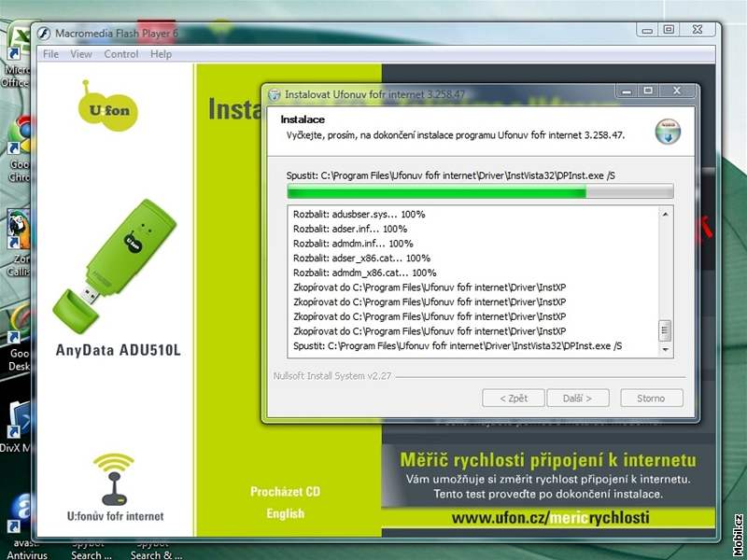This screenshot has width=747, height=560.
Task: Select log line 'Rozbalit: adser.inf... 100%'
Action: pos(350,229)
